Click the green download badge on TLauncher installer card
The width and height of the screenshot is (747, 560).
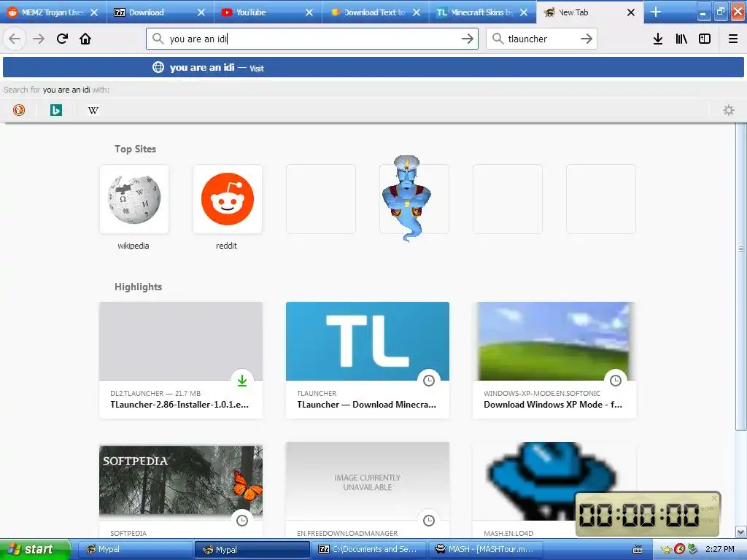pos(242,381)
